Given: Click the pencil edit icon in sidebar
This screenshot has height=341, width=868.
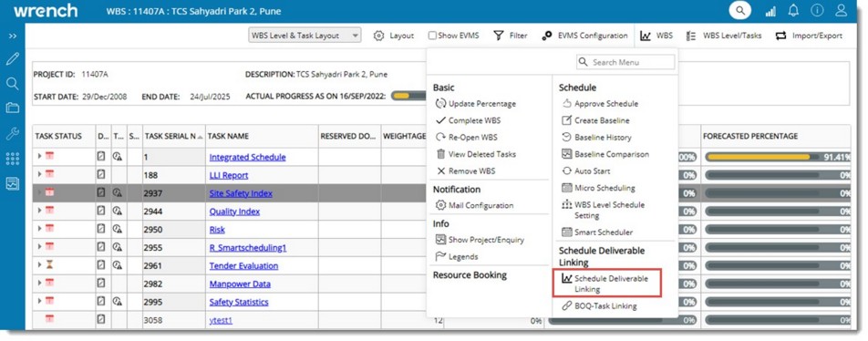Looking at the screenshot, I should (12, 58).
